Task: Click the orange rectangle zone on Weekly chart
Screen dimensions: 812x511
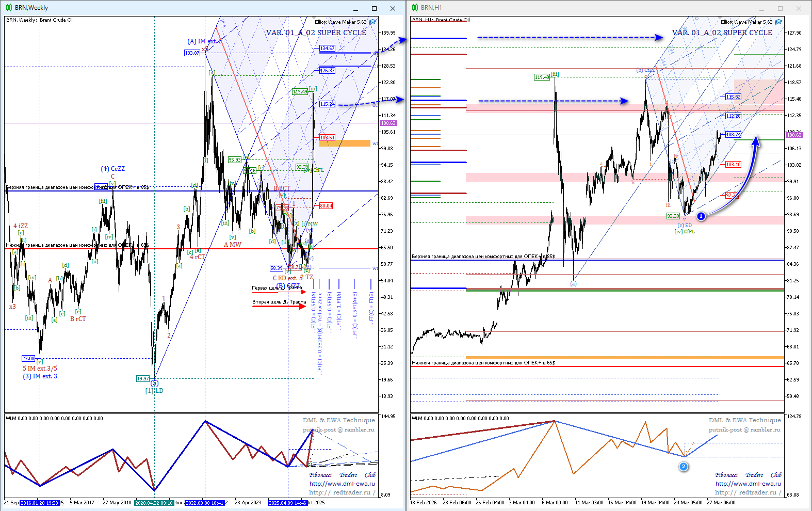Action: click(x=345, y=143)
